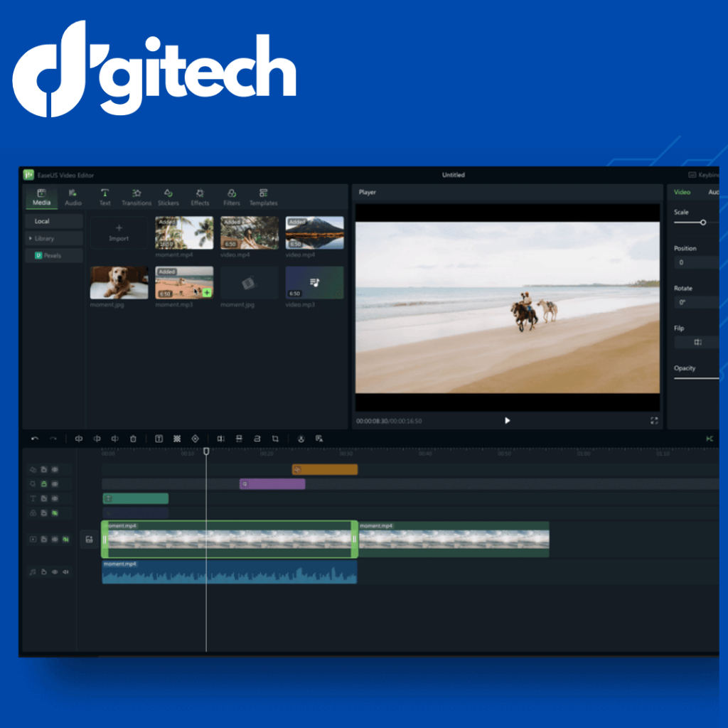
Task: Open the Pexels stock source
Action: (54, 255)
